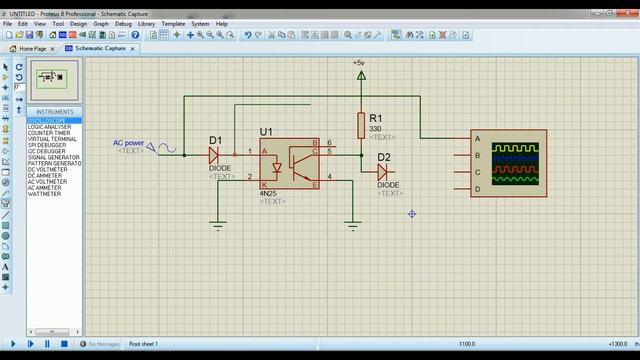Click the Copy toolbar icon

pyautogui.click(x=282, y=35)
